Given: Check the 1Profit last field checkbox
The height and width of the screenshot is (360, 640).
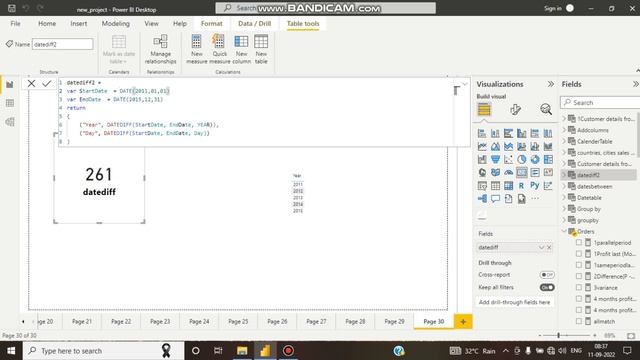Looking at the screenshot, I should 579,254.
